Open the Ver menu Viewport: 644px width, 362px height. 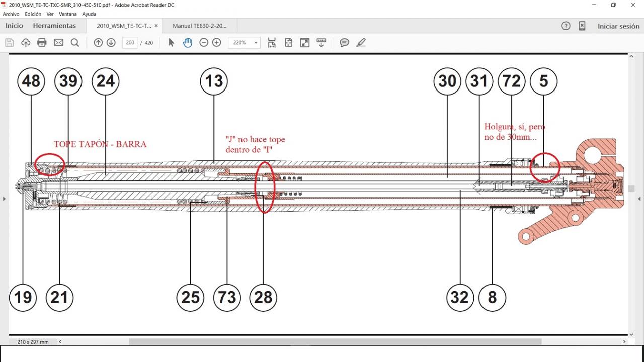pyautogui.click(x=50, y=14)
